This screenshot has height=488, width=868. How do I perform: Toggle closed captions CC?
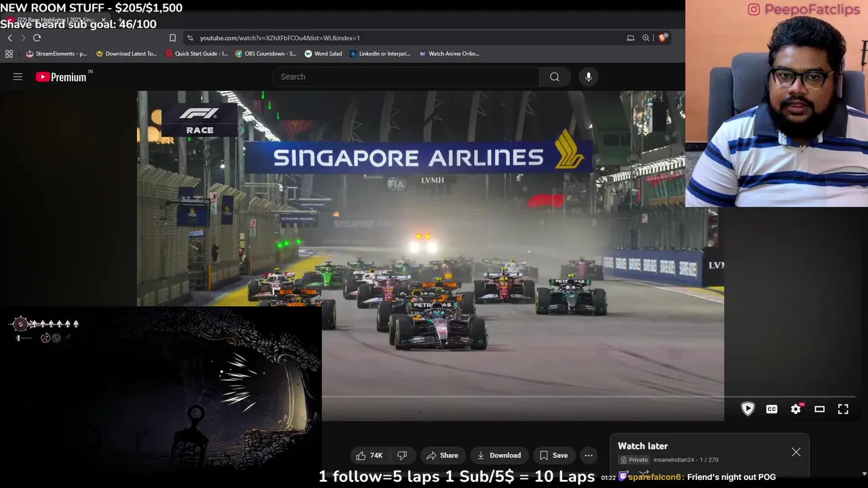(x=772, y=409)
